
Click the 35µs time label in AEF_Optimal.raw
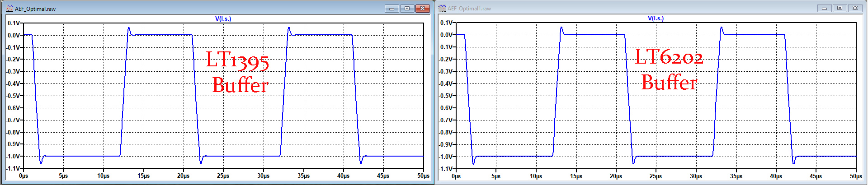[303, 176]
